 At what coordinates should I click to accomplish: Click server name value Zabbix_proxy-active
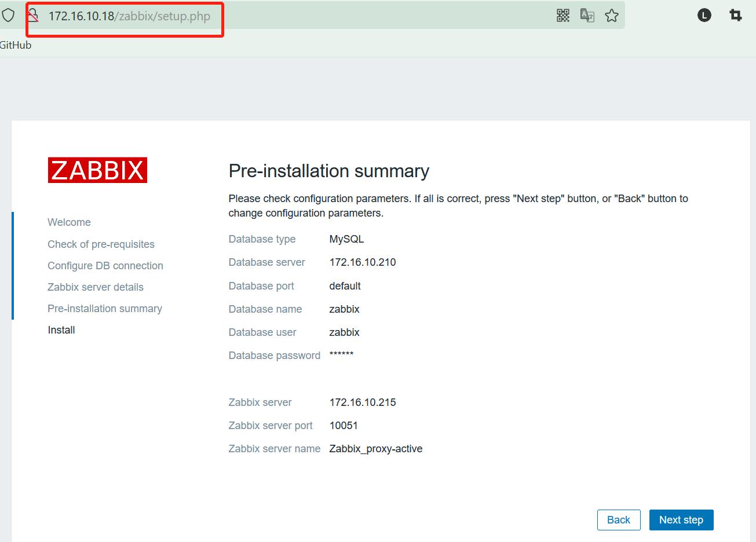pyautogui.click(x=376, y=449)
